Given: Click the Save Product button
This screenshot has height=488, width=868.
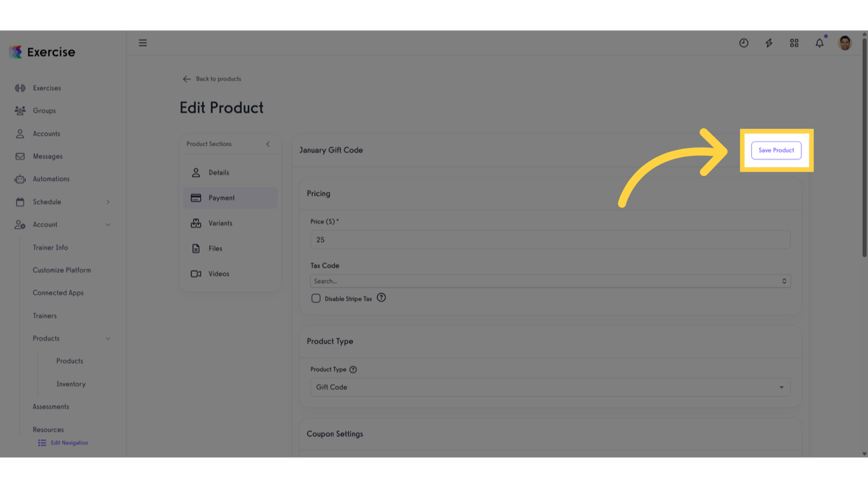Looking at the screenshot, I should click(x=776, y=150).
